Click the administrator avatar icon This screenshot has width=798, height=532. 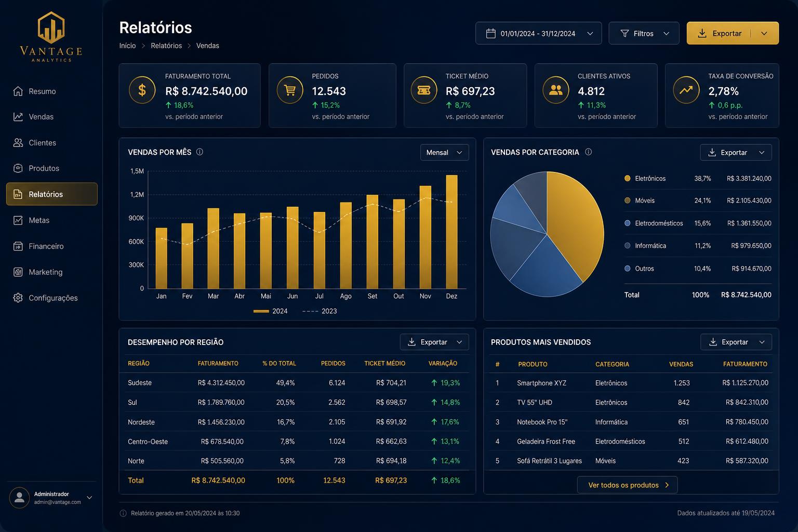point(19,498)
